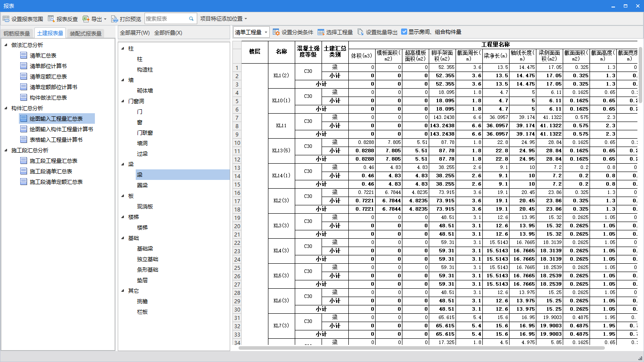The image size is (644, 362).
Task: Click the 清单汇总表 report icon
Action: tap(24, 55)
